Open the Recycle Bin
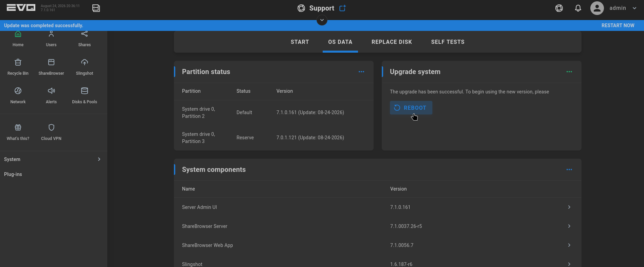The height and width of the screenshot is (267, 644). click(x=18, y=67)
